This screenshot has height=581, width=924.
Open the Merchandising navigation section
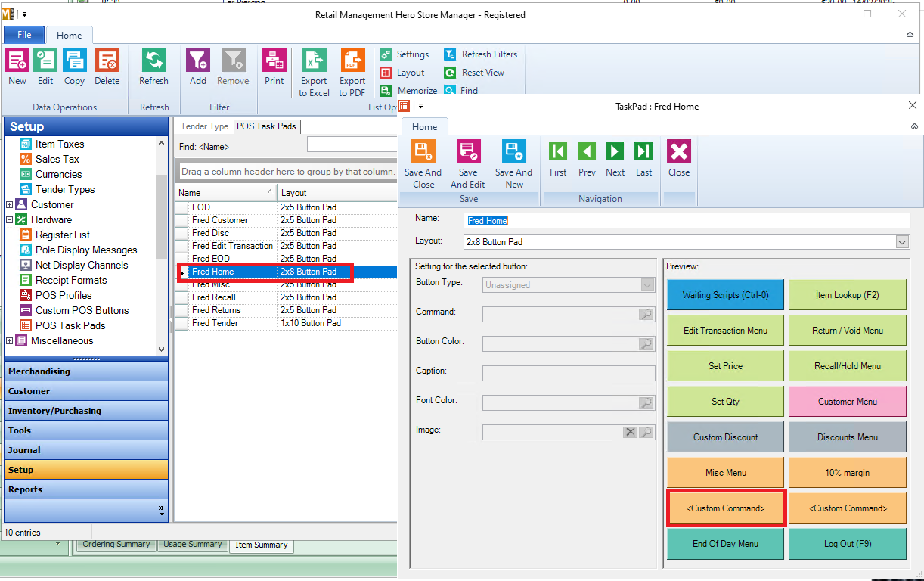(x=86, y=371)
